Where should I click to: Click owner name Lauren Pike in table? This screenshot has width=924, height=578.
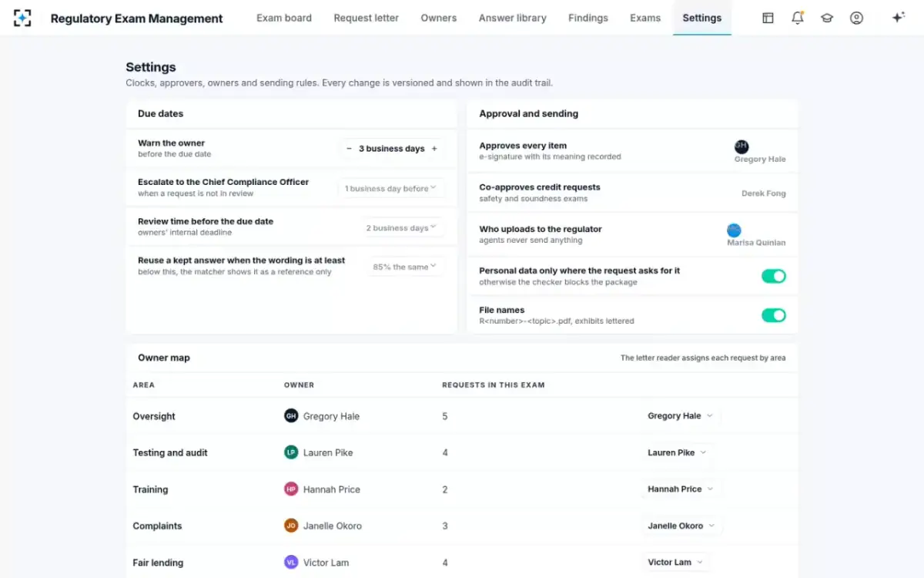328,452
